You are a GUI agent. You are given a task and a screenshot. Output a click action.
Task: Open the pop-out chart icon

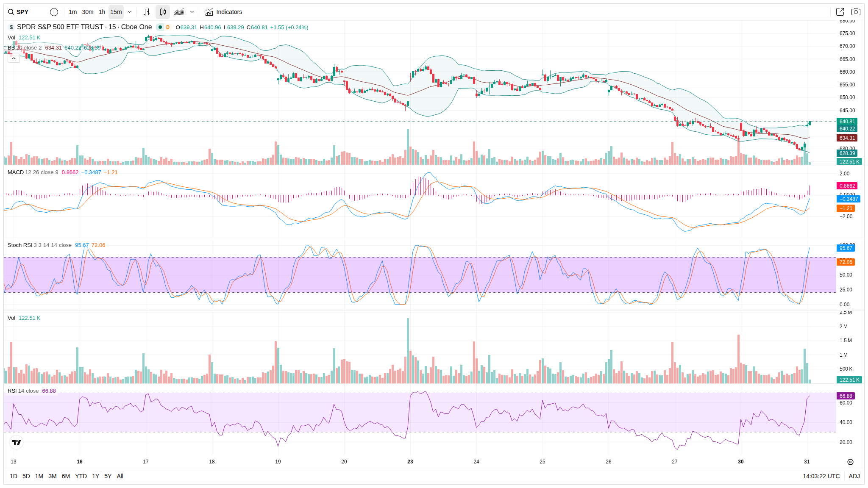coord(840,12)
